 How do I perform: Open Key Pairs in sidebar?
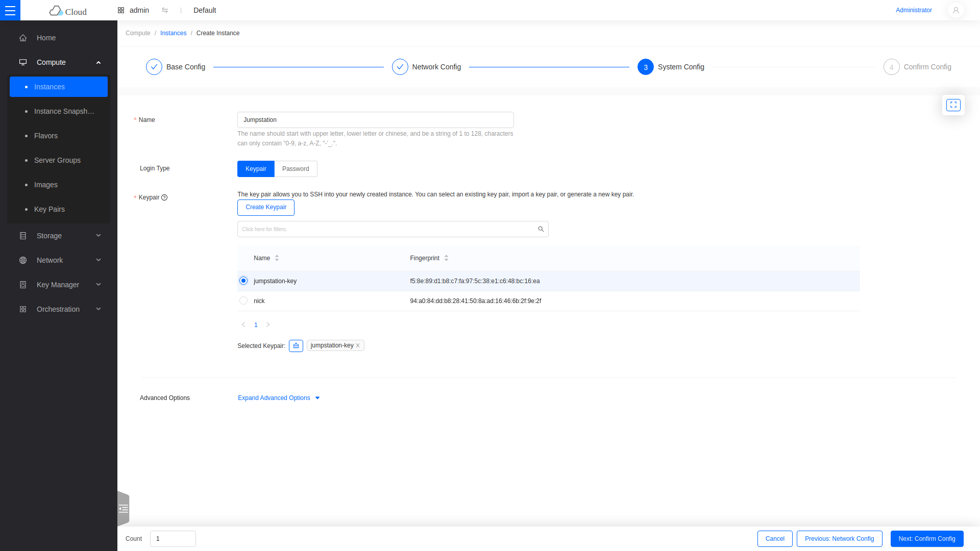[59, 209]
